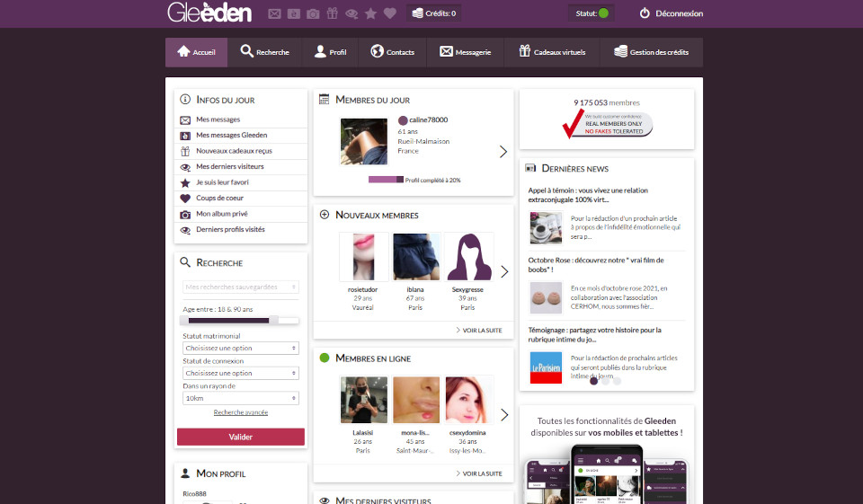Open the camera album icon in header

pos(313,13)
